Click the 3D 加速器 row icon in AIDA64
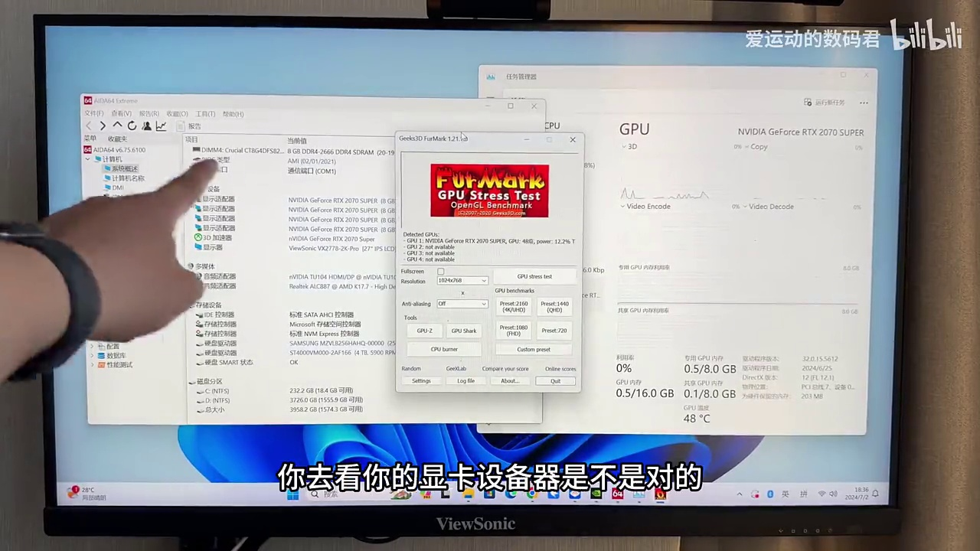Image resolution: width=980 pixels, height=551 pixels. coord(198,238)
